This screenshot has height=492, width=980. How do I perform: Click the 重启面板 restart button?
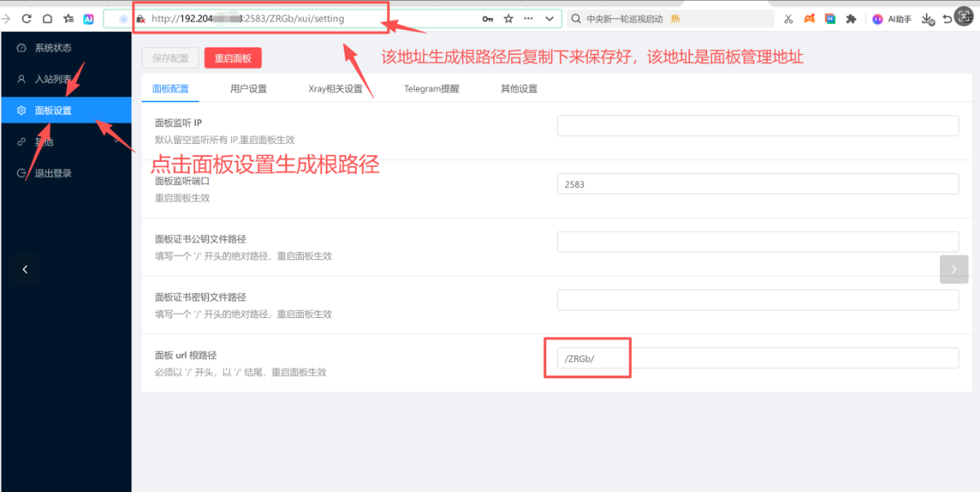click(x=233, y=58)
